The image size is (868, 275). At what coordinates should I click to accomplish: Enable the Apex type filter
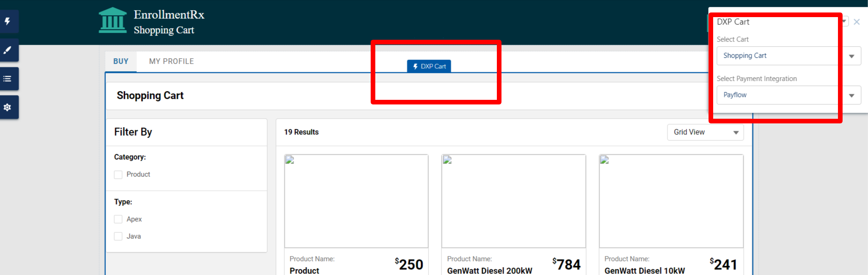coord(118,219)
